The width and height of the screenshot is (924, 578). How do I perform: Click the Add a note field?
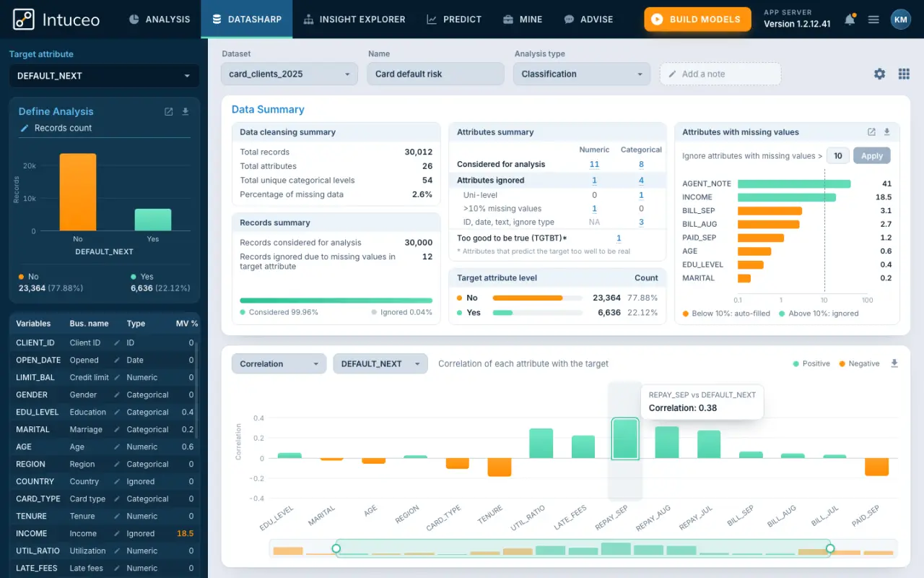[x=720, y=74]
